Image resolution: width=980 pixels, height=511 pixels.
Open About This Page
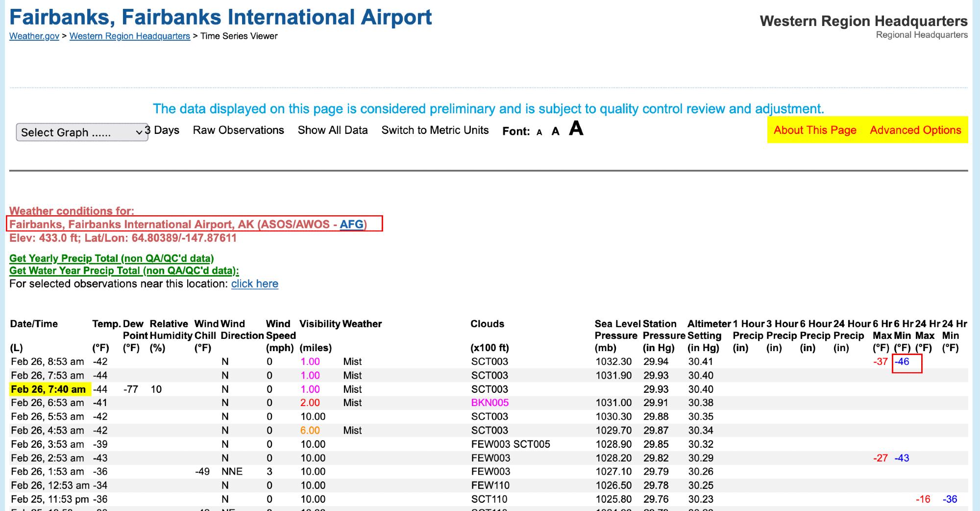click(814, 130)
